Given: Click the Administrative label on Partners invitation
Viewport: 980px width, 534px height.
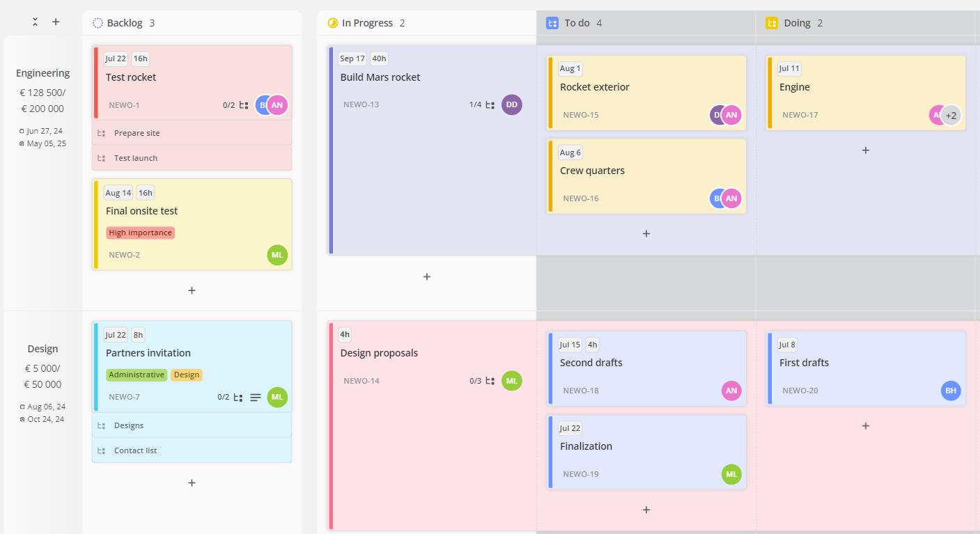Looking at the screenshot, I should click(137, 375).
